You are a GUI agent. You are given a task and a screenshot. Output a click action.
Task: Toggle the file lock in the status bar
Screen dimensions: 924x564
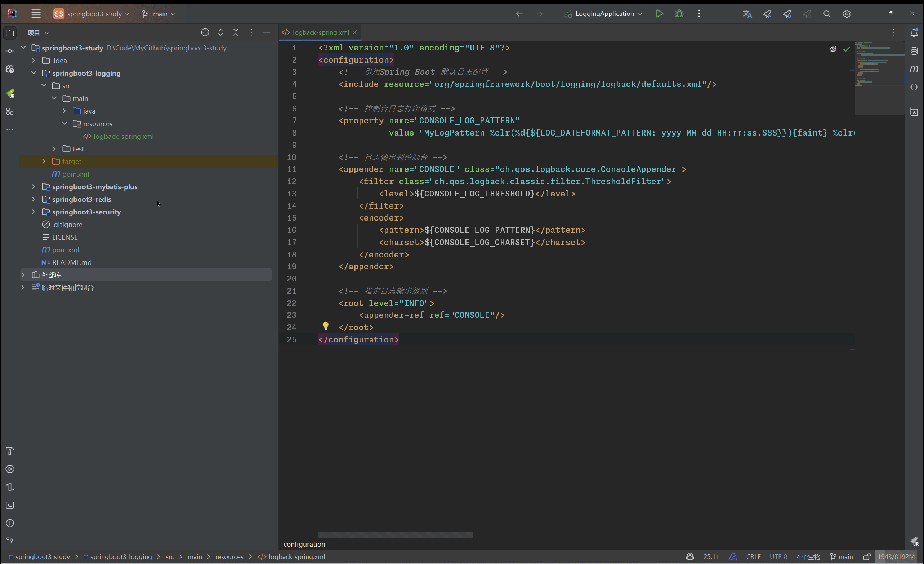point(867,557)
